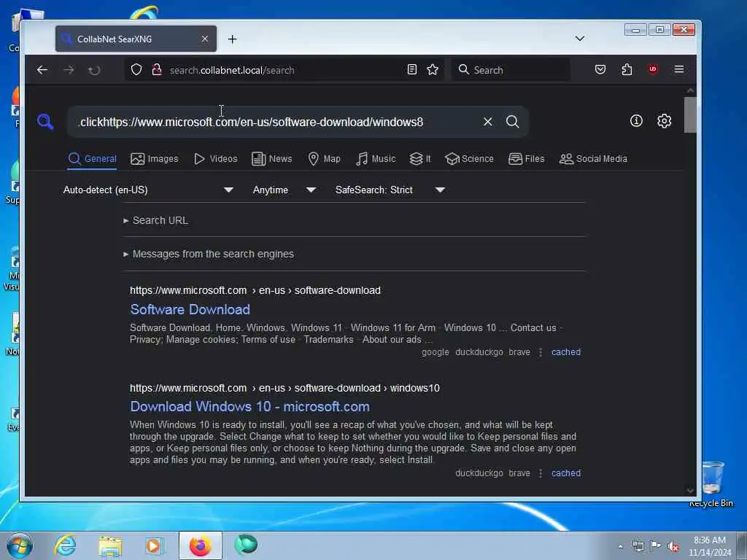Click the Firefox taskbar button
747x560 pixels.
coord(201,545)
